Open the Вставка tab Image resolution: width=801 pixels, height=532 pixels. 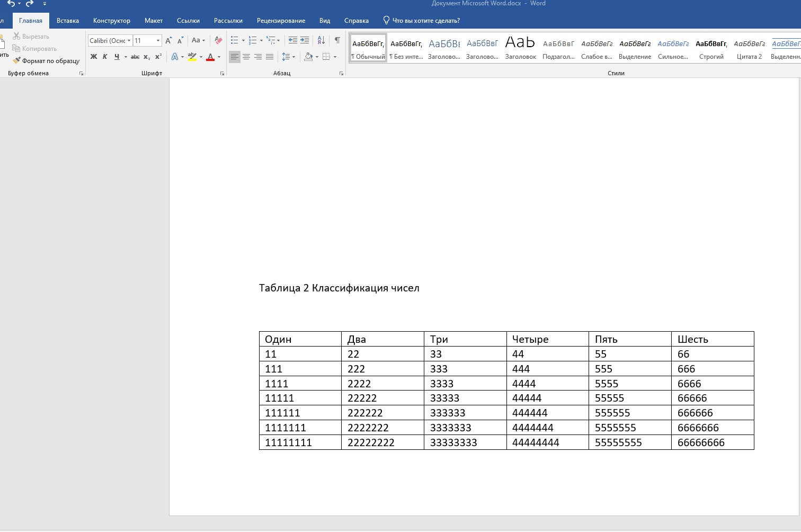[x=68, y=21]
